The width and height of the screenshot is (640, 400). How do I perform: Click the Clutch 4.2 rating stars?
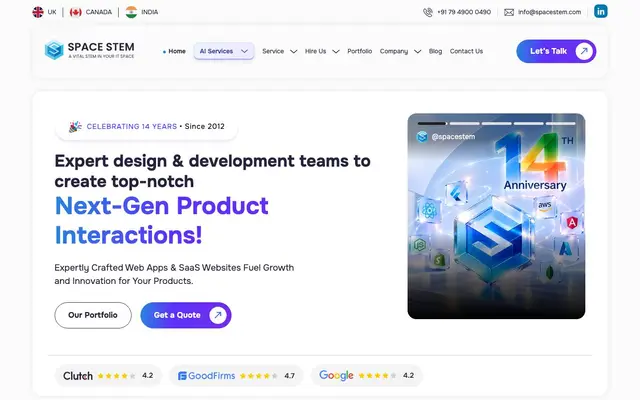(116, 376)
